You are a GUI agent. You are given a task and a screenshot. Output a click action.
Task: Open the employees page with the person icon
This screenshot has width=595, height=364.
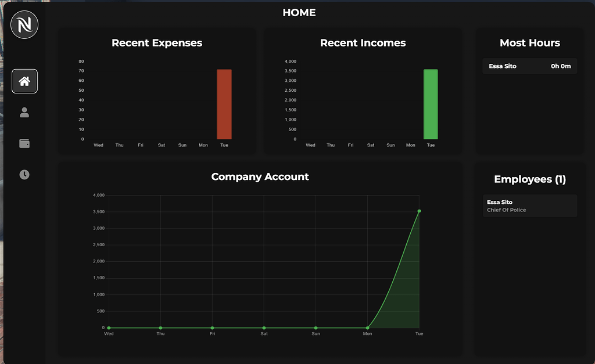click(24, 113)
